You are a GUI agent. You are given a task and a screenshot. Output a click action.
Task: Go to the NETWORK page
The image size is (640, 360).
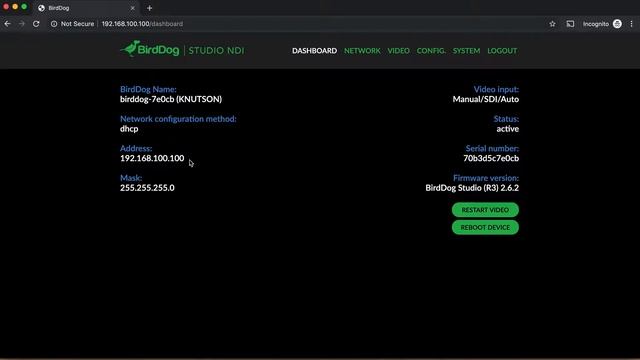point(362,51)
